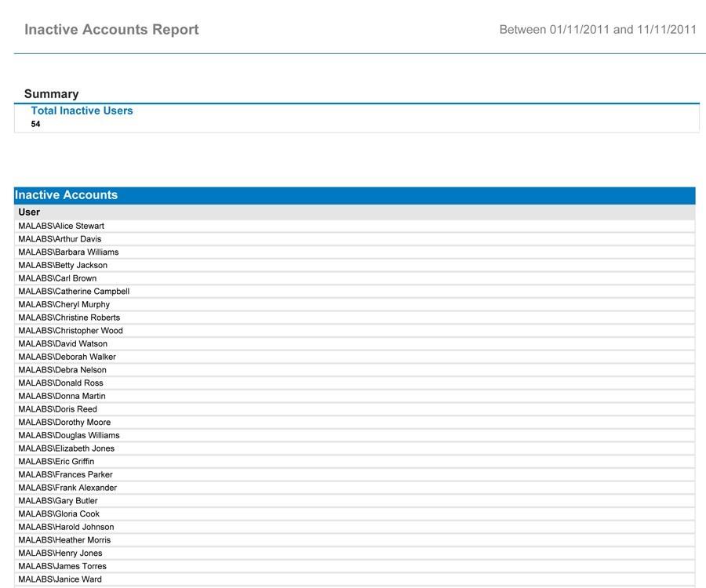
Task: Select row MALABS\Dorothy Moore
Action: coord(355,422)
